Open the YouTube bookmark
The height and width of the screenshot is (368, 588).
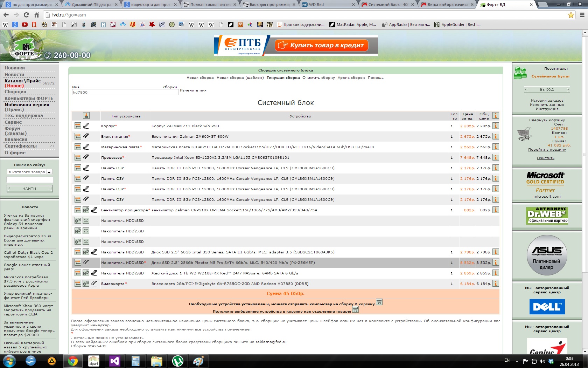coord(24,25)
